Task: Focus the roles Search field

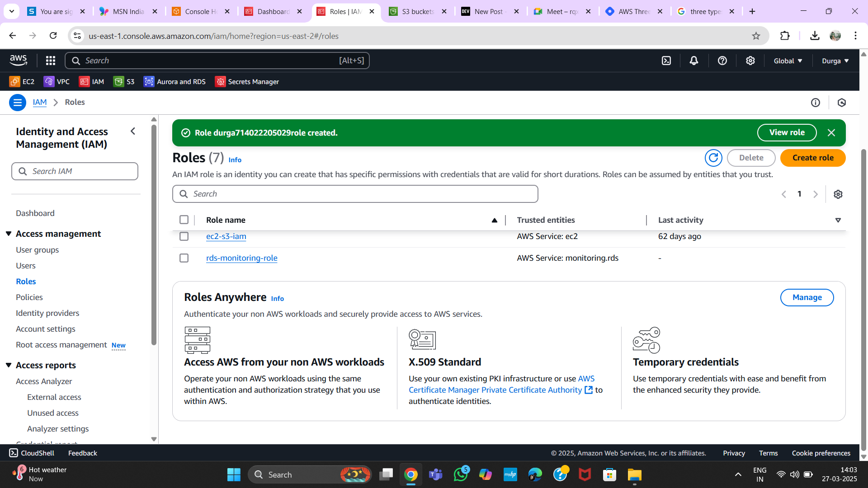Action: (355, 194)
